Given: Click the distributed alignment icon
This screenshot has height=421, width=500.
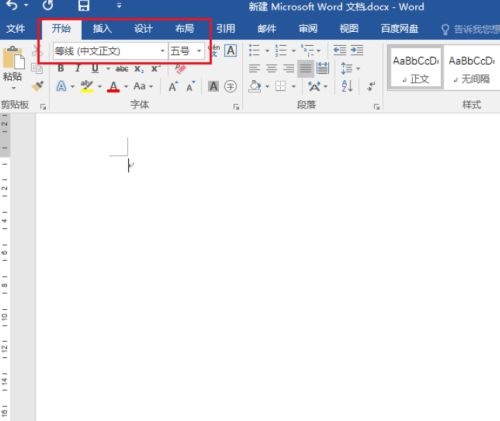Looking at the screenshot, I should pos(322,68).
